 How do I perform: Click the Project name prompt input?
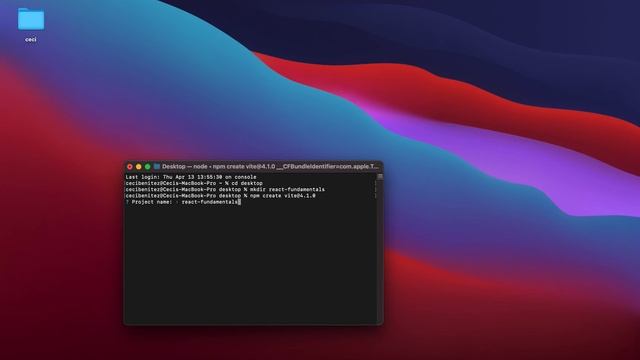click(211, 202)
